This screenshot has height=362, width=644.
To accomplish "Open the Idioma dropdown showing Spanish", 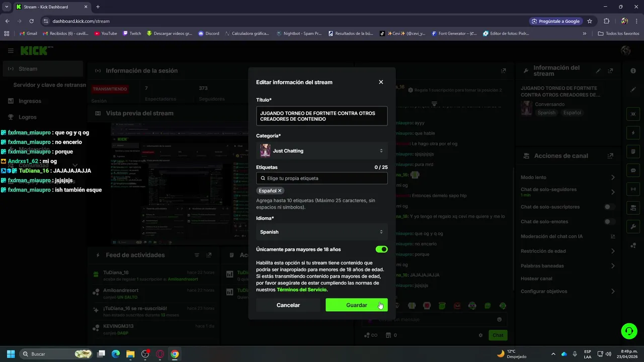I will [321, 232].
